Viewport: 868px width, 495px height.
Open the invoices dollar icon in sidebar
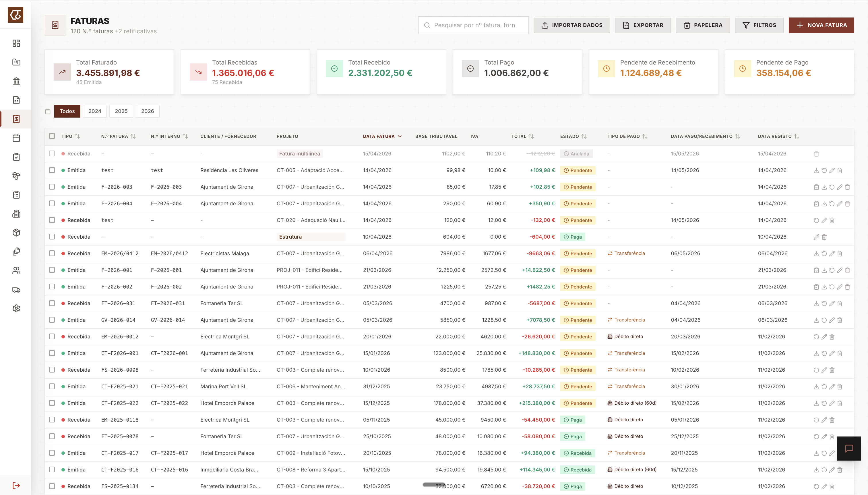[x=16, y=119]
